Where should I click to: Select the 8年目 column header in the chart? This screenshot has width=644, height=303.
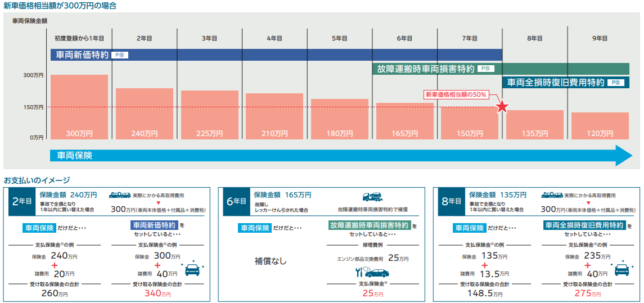(535, 38)
